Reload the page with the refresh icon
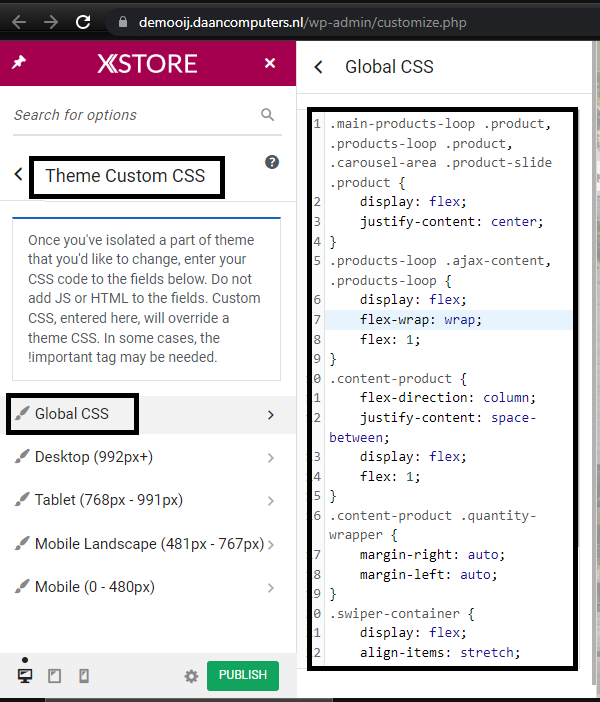Image resolution: width=600 pixels, height=702 pixels. [x=83, y=21]
